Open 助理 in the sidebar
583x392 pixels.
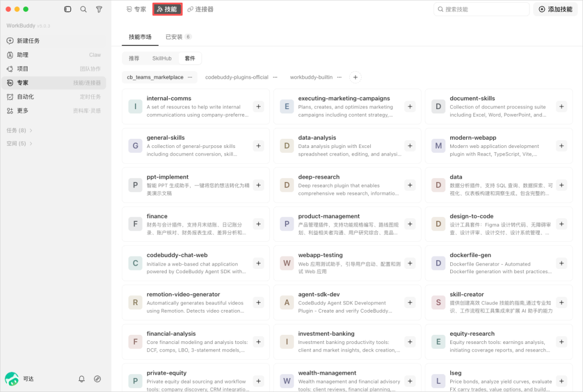[54, 55]
